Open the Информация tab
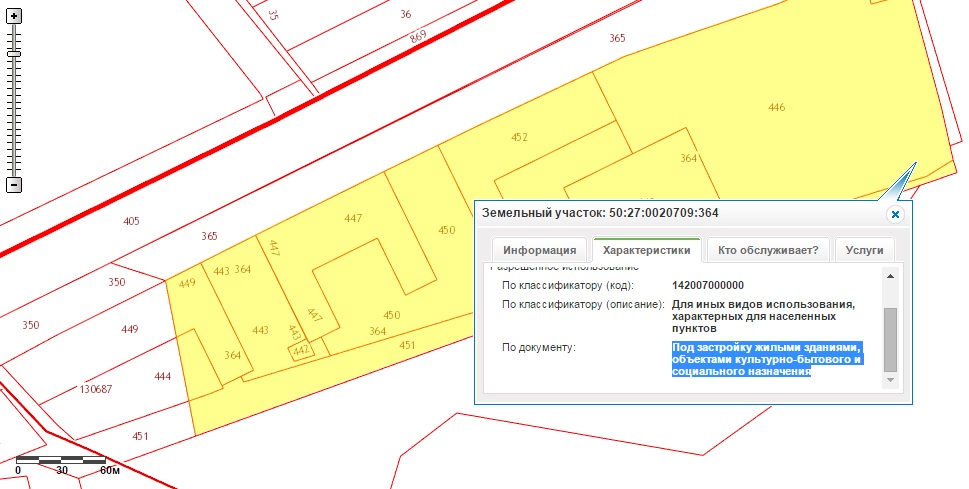The height and width of the screenshot is (489, 969). pos(539,250)
